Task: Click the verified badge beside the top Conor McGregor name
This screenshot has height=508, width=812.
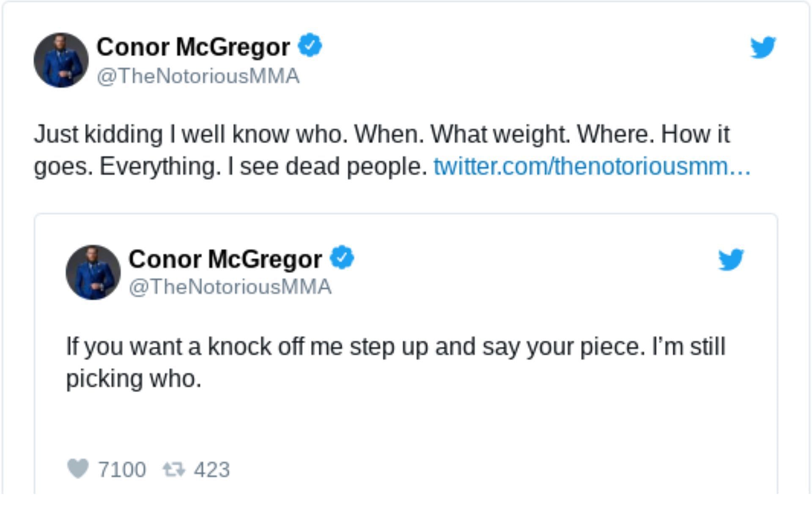Action: 310,45
